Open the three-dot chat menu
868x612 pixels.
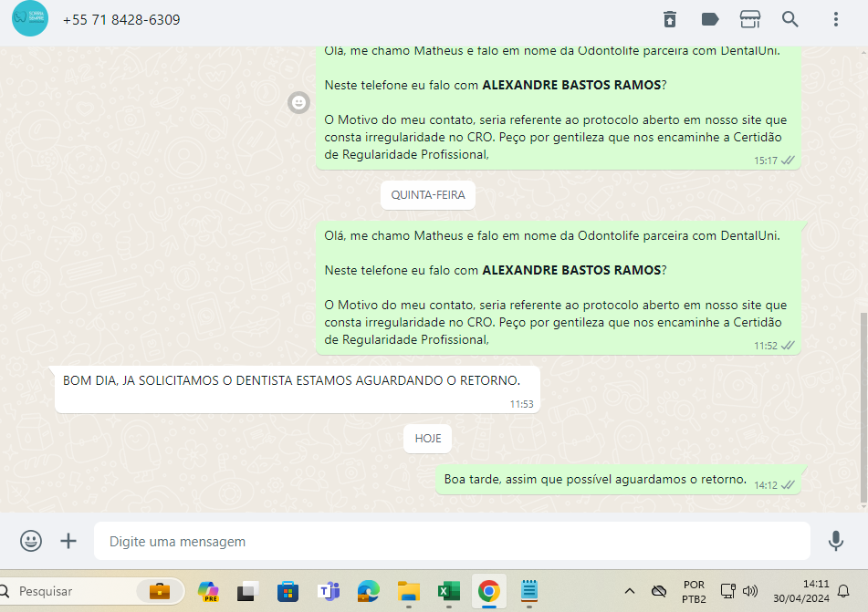click(836, 19)
